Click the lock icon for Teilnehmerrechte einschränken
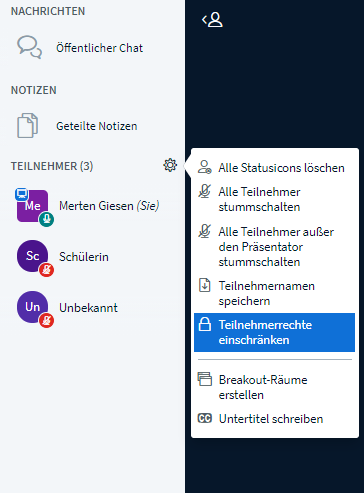This screenshot has height=493, width=364. [x=205, y=324]
